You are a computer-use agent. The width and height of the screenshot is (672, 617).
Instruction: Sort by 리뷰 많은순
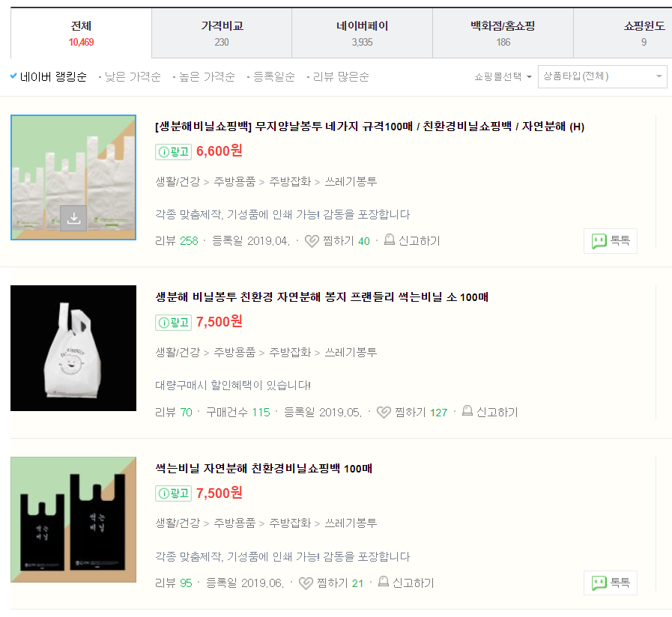340,77
